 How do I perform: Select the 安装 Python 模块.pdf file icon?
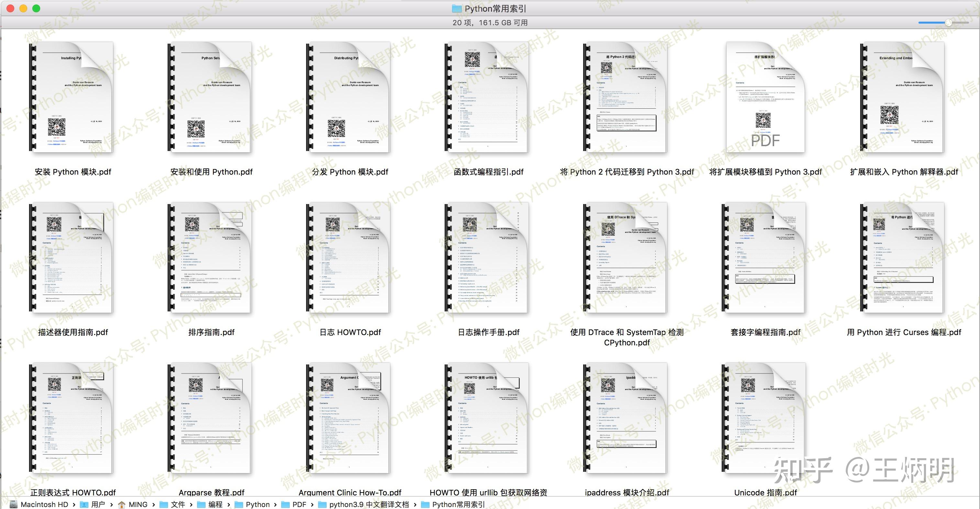click(72, 97)
